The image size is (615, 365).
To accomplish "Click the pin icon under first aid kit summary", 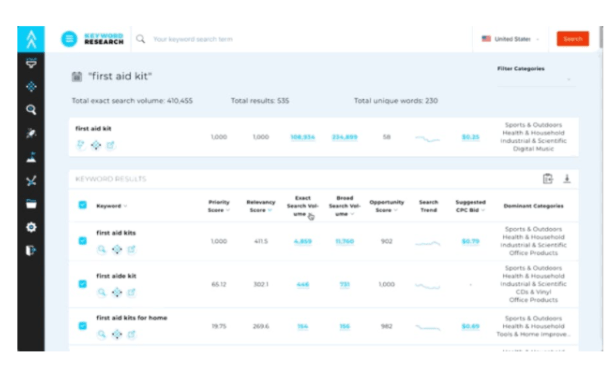I will [81, 145].
